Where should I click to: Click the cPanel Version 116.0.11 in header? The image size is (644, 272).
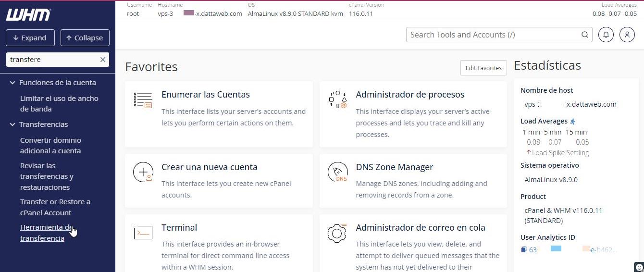pos(361,13)
